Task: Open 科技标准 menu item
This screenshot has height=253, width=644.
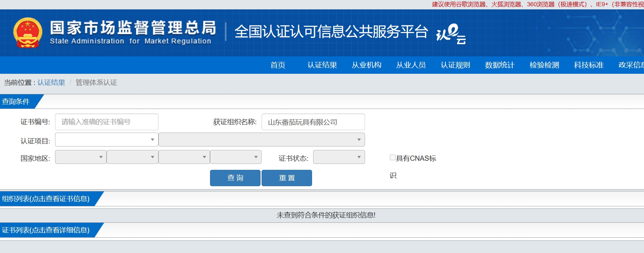Action: pos(589,65)
